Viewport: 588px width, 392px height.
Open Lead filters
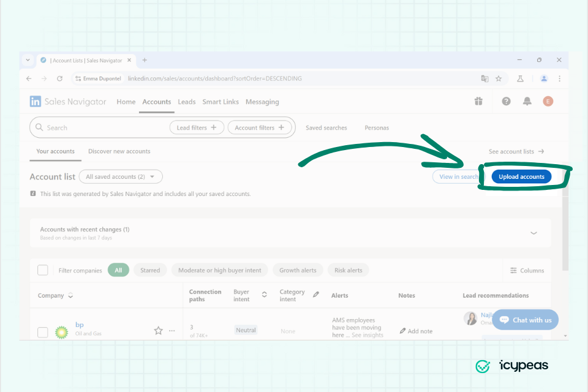197,127
